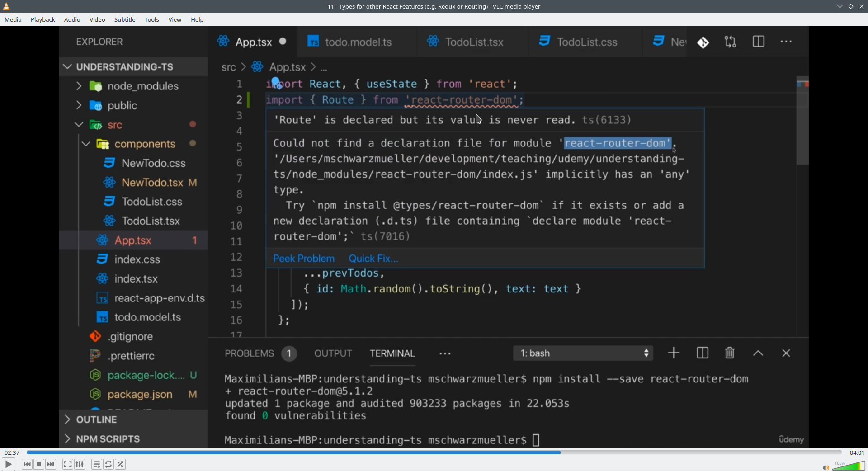
Task: Click the React icon beside index.tsx
Action: click(x=103, y=278)
